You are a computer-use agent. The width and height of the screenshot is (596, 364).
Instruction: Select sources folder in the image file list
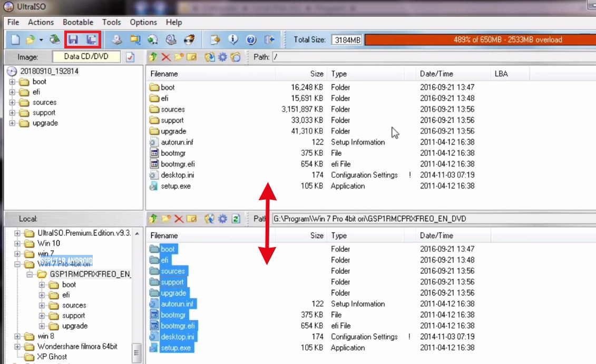(x=172, y=110)
